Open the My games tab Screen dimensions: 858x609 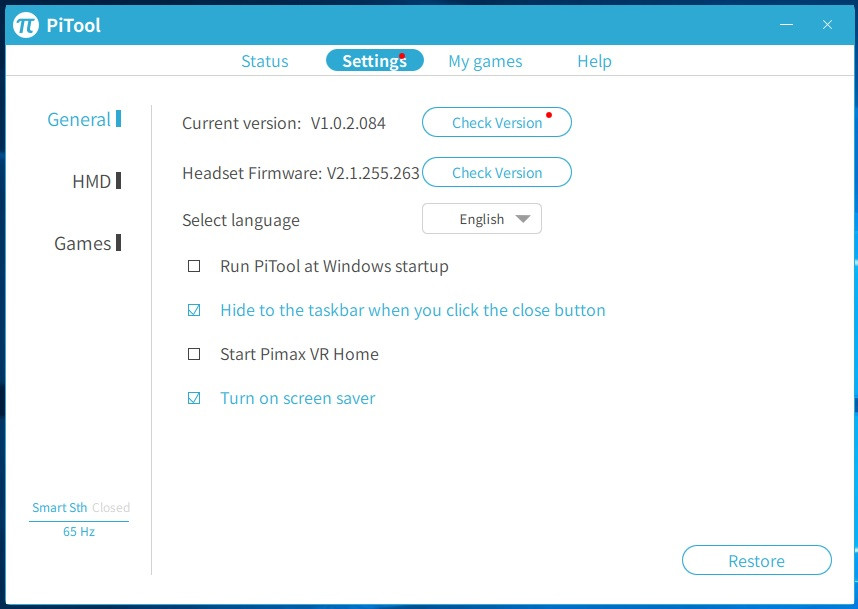coord(485,61)
